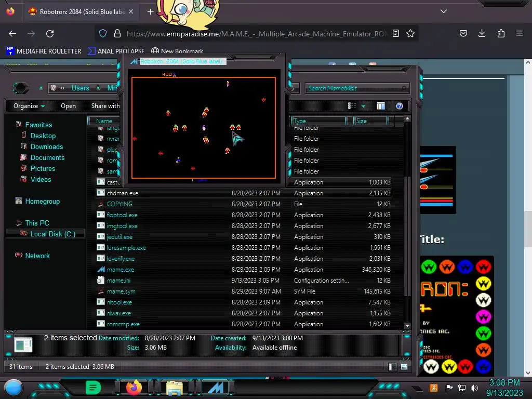The height and width of the screenshot is (399, 532).
Task: Open the Organize menu in Explorer
Action: [x=29, y=106]
